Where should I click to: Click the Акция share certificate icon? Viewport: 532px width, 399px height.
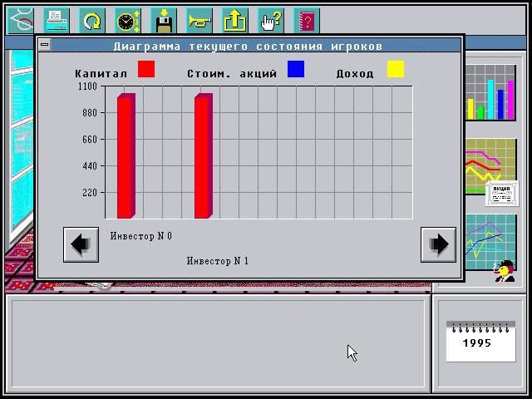click(502, 194)
